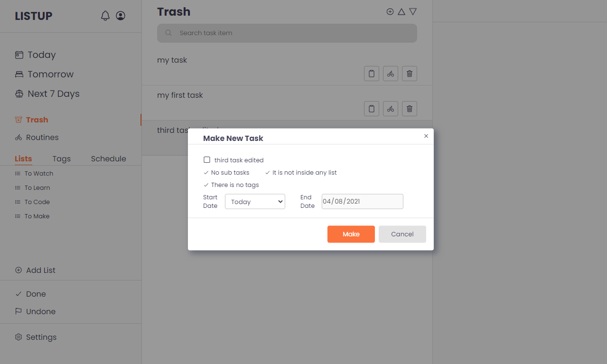The image size is (607, 364).
Task: Click the Undone flag icon
Action: [x=19, y=311]
